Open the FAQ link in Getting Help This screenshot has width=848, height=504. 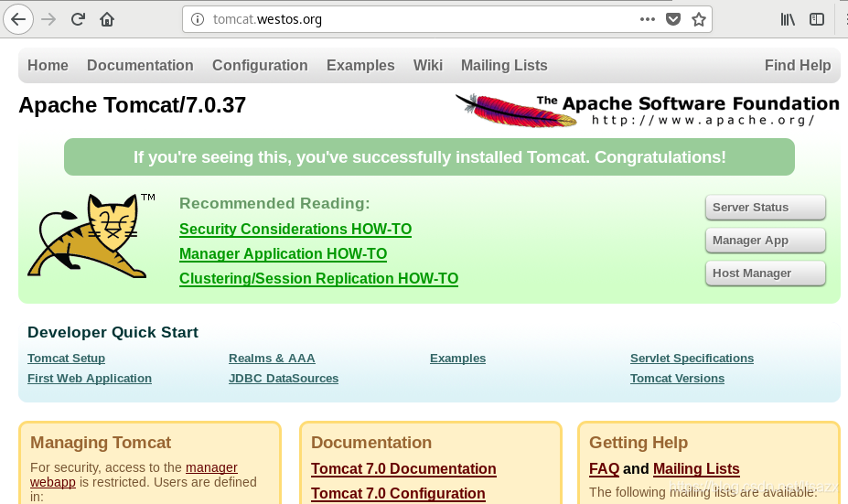(604, 469)
